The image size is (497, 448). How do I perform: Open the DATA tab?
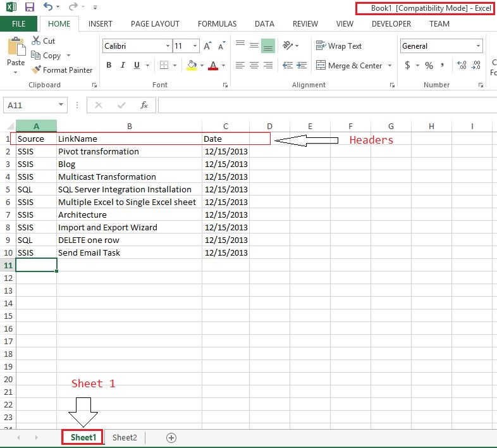264,24
